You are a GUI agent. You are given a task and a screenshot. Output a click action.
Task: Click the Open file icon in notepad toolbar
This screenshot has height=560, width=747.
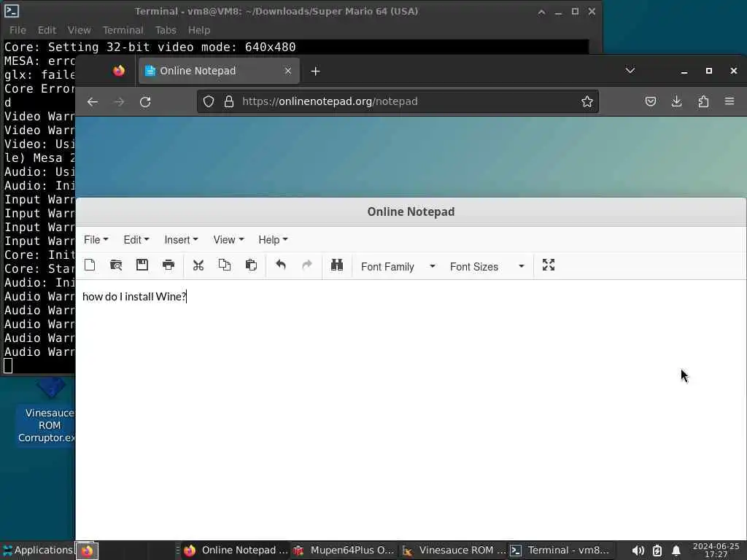[x=116, y=265]
